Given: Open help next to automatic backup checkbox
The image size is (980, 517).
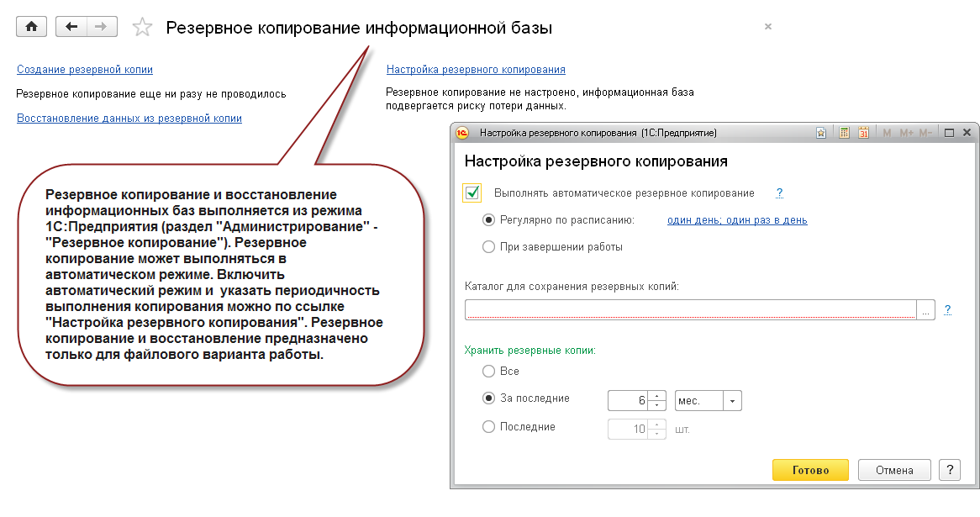Looking at the screenshot, I should (x=779, y=193).
